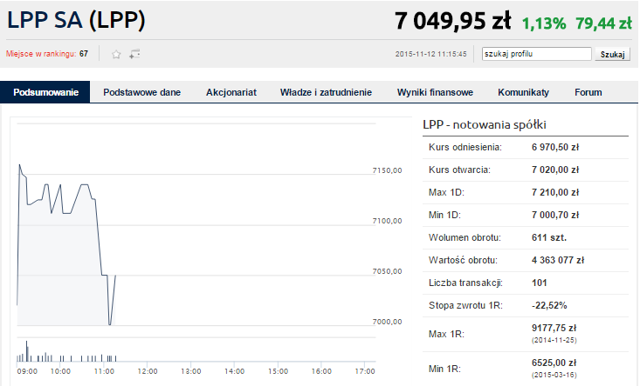
Task: Click the 1,13% change percentage
Action: pos(544,24)
